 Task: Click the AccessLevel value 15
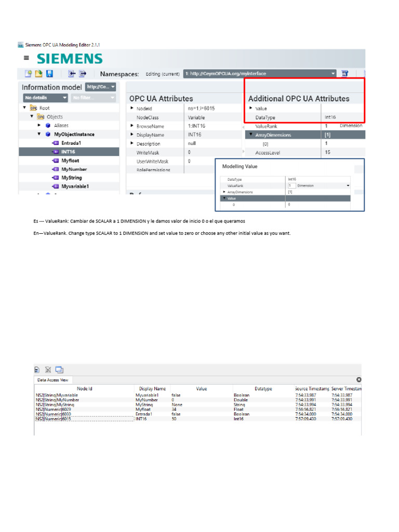327,152
